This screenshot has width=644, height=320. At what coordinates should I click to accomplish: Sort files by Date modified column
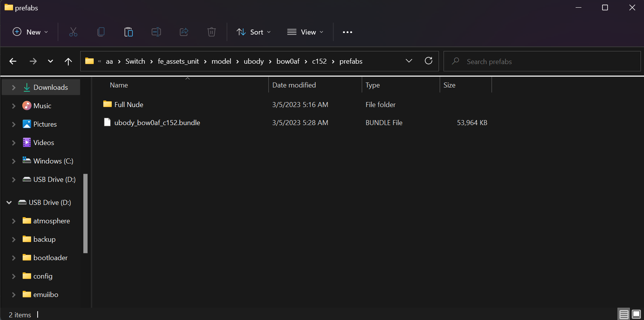coord(294,85)
